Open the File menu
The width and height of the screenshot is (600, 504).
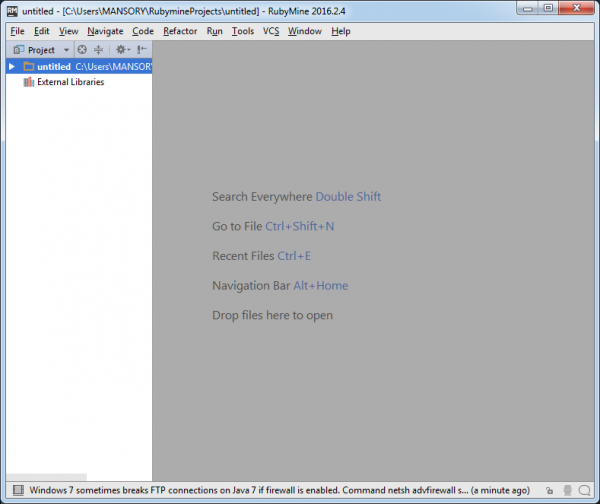[17, 31]
